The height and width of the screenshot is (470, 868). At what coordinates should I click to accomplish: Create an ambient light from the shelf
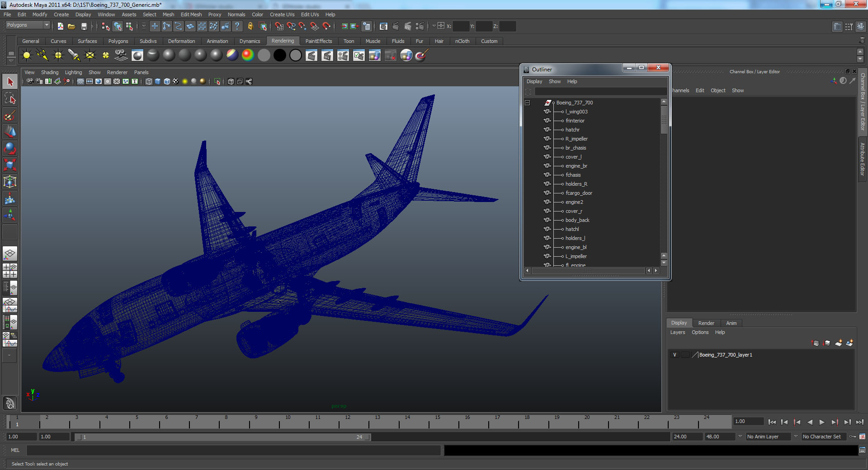27,55
